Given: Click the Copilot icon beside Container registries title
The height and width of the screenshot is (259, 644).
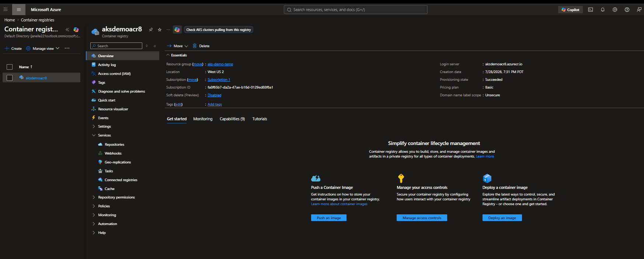Looking at the screenshot, I should (x=76, y=30).
